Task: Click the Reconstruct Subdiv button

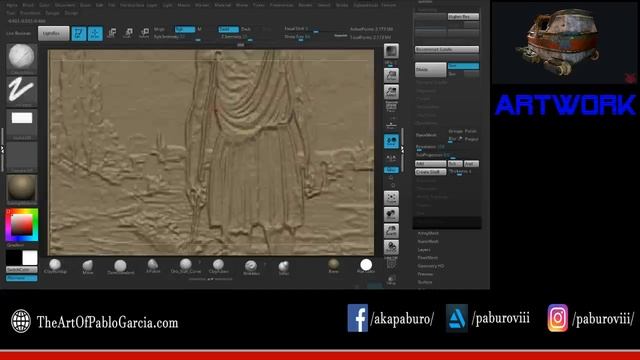Action: click(x=447, y=49)
